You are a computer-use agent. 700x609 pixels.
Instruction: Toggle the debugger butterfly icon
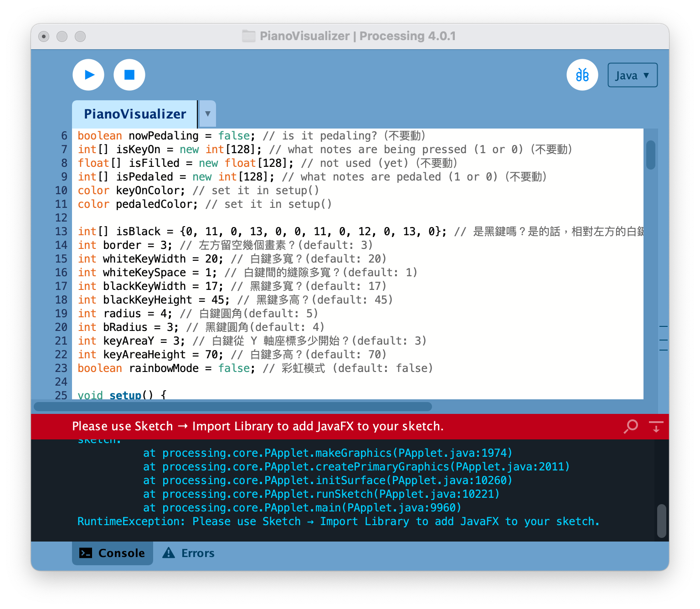[582, 75]
